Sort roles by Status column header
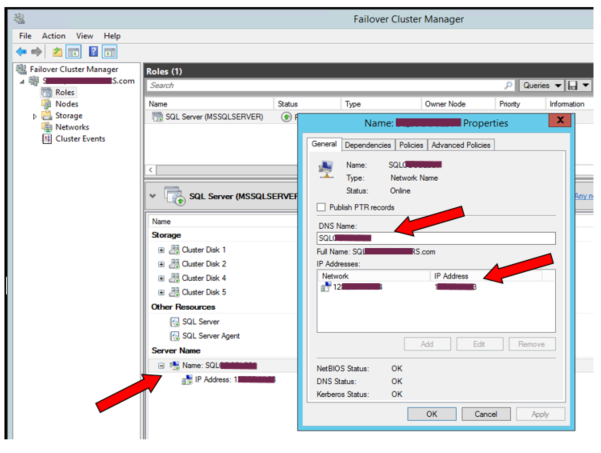 [287, 104]
